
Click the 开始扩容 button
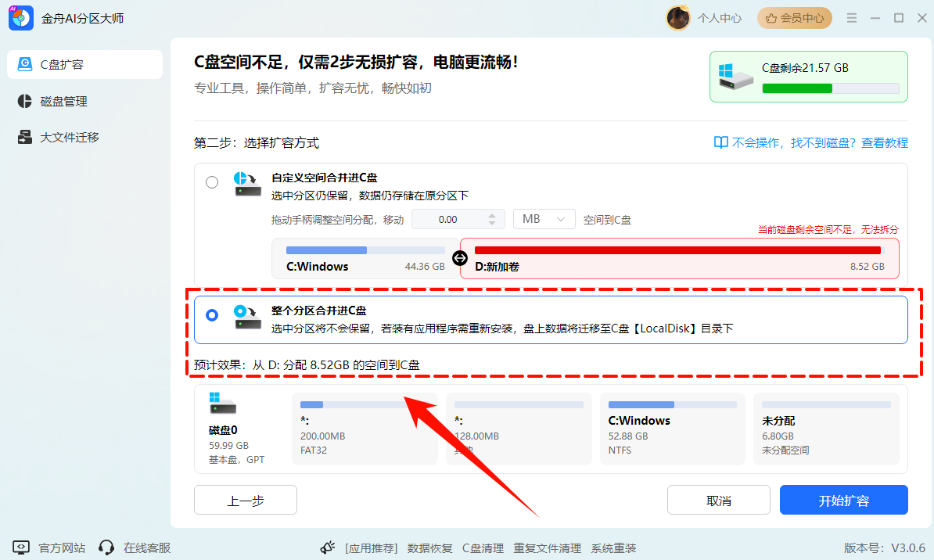click(x=843, y=500)
